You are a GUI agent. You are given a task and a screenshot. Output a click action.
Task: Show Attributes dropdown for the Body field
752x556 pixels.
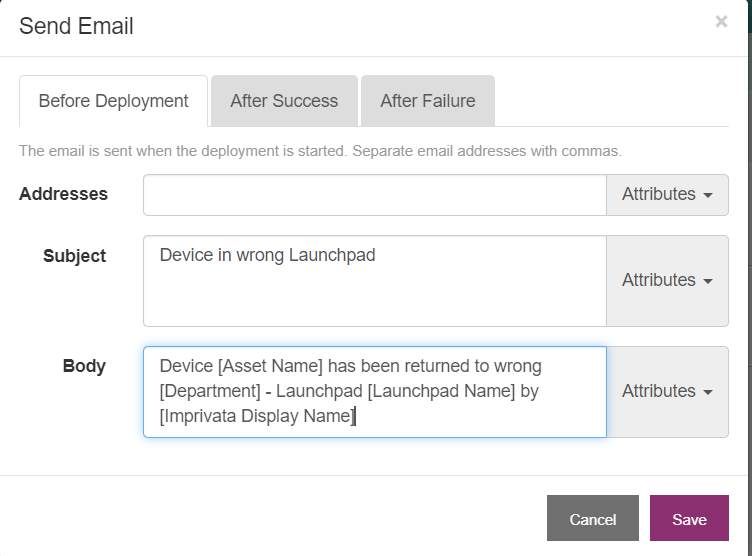[667, 391]
